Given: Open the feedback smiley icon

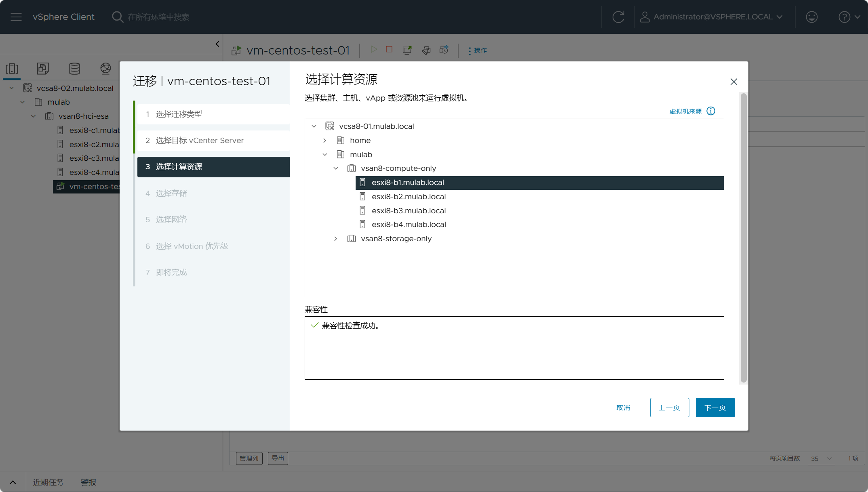Looking at the screenshot, I should pyautogui.click(x=811, y=17).
